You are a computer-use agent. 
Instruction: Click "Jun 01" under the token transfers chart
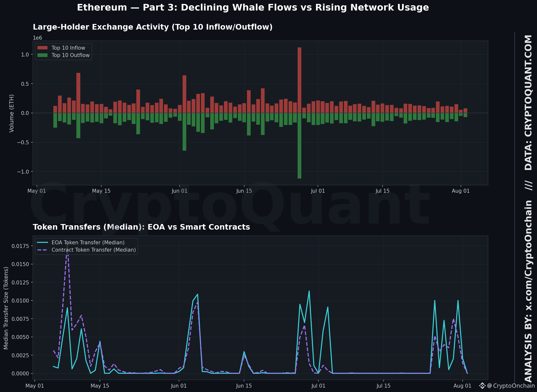tap(179, 386)
